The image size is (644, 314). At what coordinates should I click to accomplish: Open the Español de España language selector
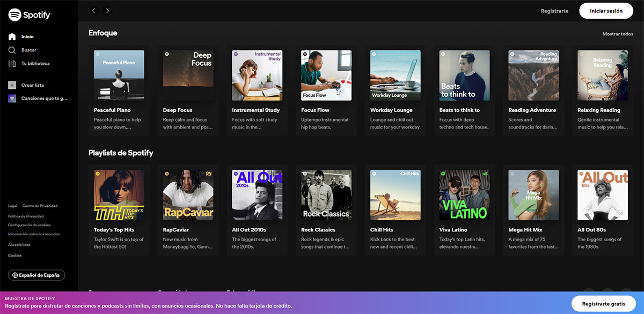(x=36, y=275)
